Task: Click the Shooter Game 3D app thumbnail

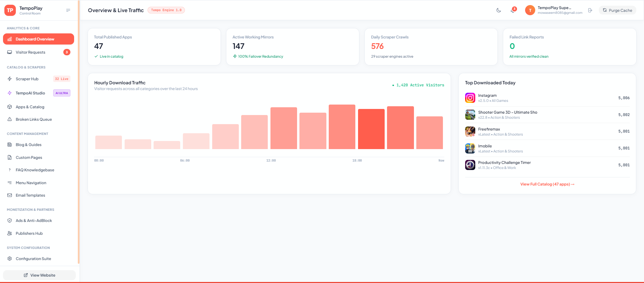Action: (470, 115)
